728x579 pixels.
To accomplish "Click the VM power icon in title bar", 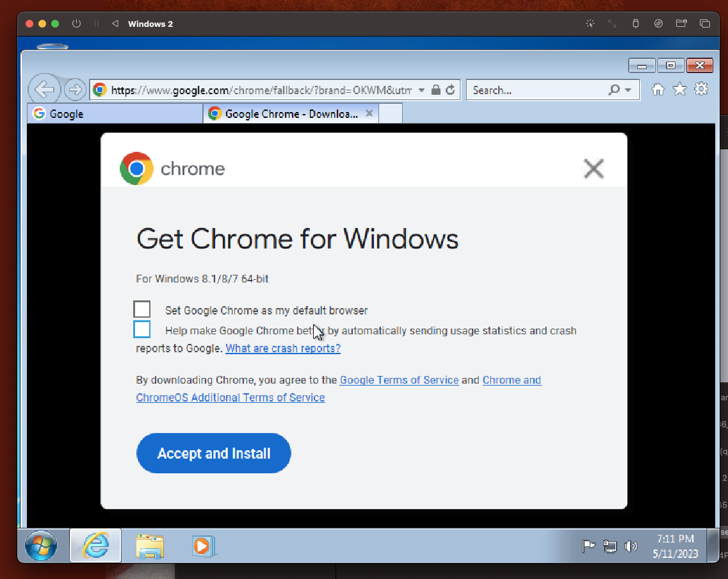I will [77, 24].
